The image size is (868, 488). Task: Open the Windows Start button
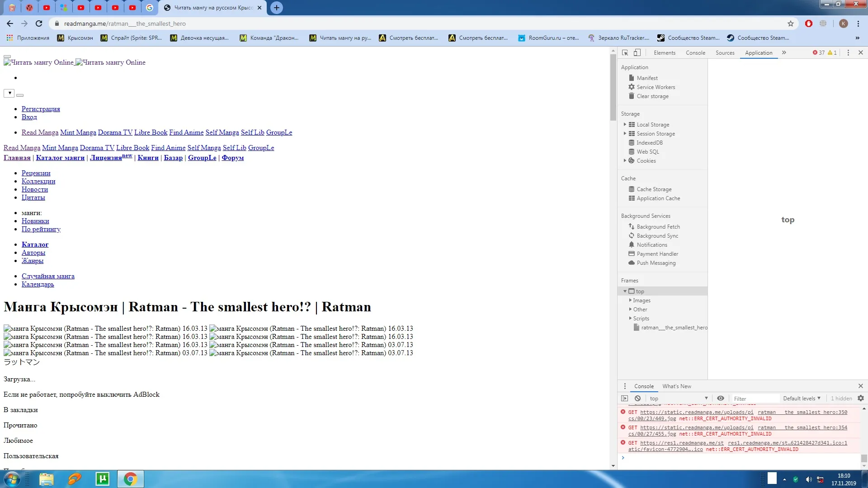(12, 479)
